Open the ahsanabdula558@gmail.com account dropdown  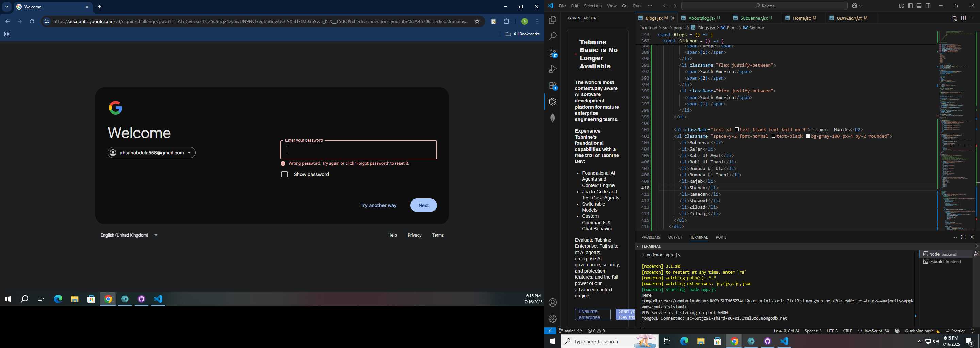click(151, 153)
